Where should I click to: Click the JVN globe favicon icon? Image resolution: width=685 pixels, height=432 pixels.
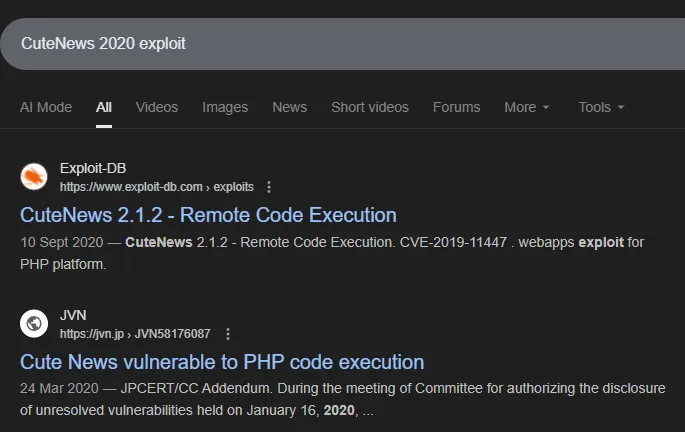(x=34, y=324)
